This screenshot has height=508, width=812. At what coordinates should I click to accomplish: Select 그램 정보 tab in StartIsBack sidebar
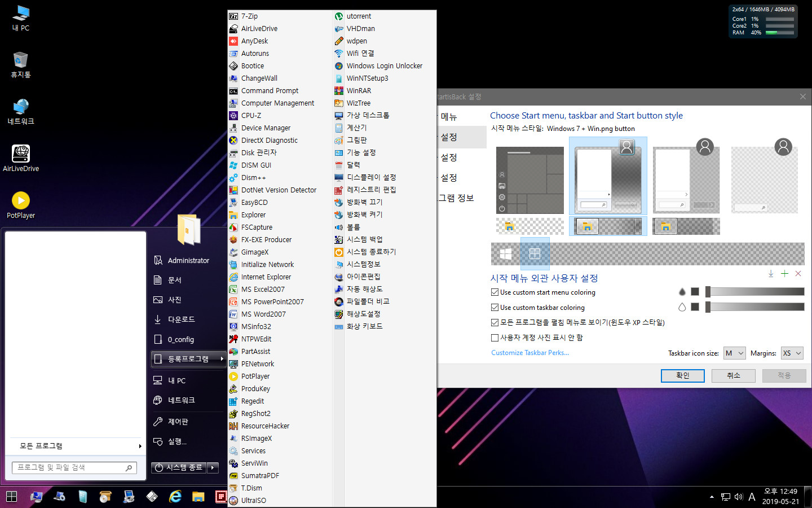coord(457,198)
